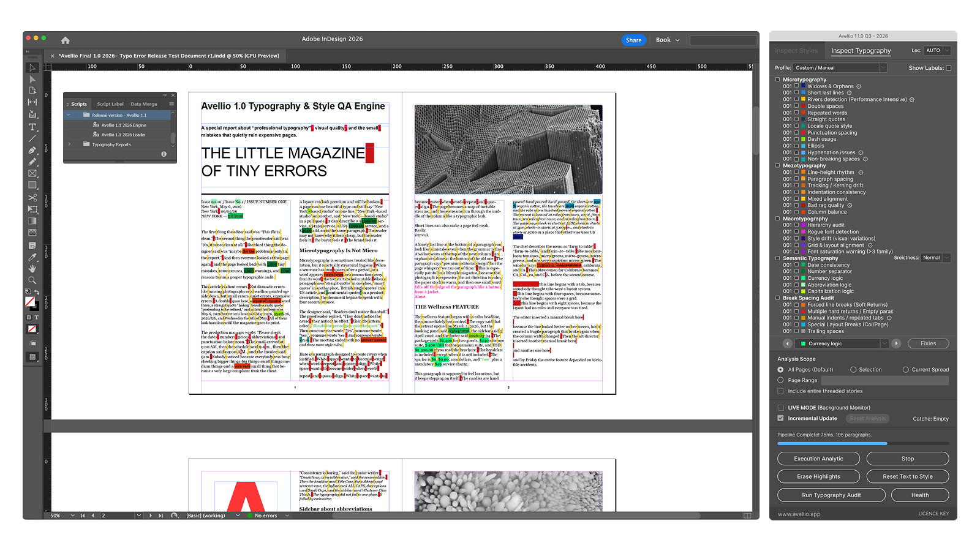This screenshot has width=980, height=551.
Task: Select the Pen tool
Action: click(x=32, y=150)
